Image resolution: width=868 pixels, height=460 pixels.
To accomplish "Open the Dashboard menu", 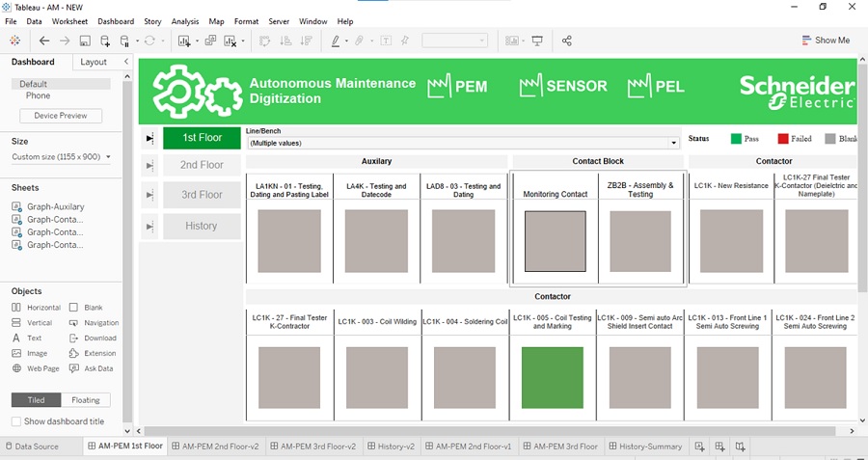I will pyautogui.click(x=116, y=21).
